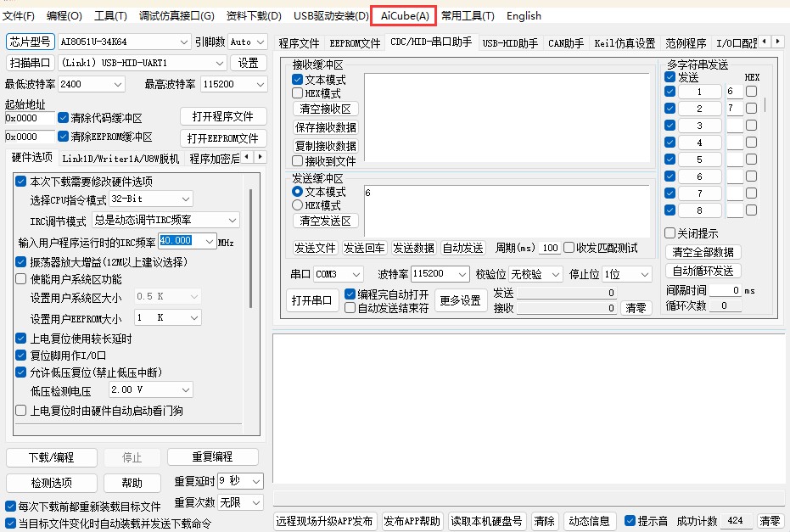Image resolution: width=790 pixels, height=532 pixels.
Task: Click the 扫描串口 button
Action: (31, 63)
